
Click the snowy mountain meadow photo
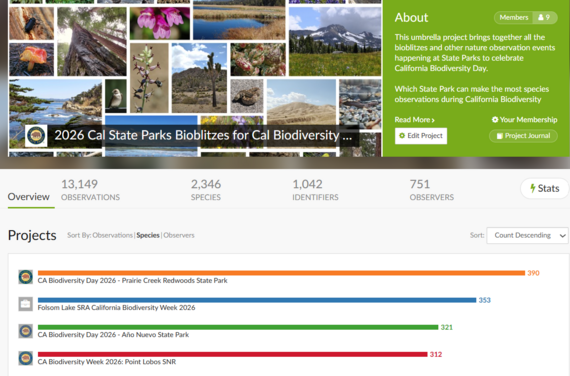[x=335, y=41]
